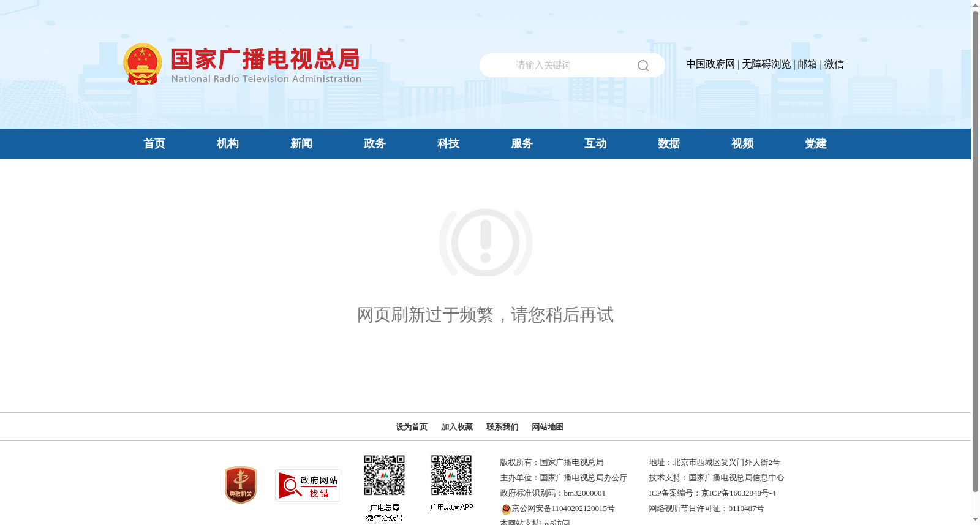980x525 pixels.
Task: Open the 网站地图 footer link
Action: tap(548, 427)
